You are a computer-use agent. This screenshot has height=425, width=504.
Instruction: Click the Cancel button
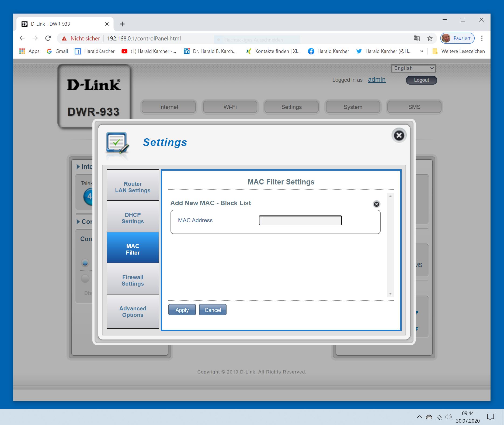click(x=213, y=310)
